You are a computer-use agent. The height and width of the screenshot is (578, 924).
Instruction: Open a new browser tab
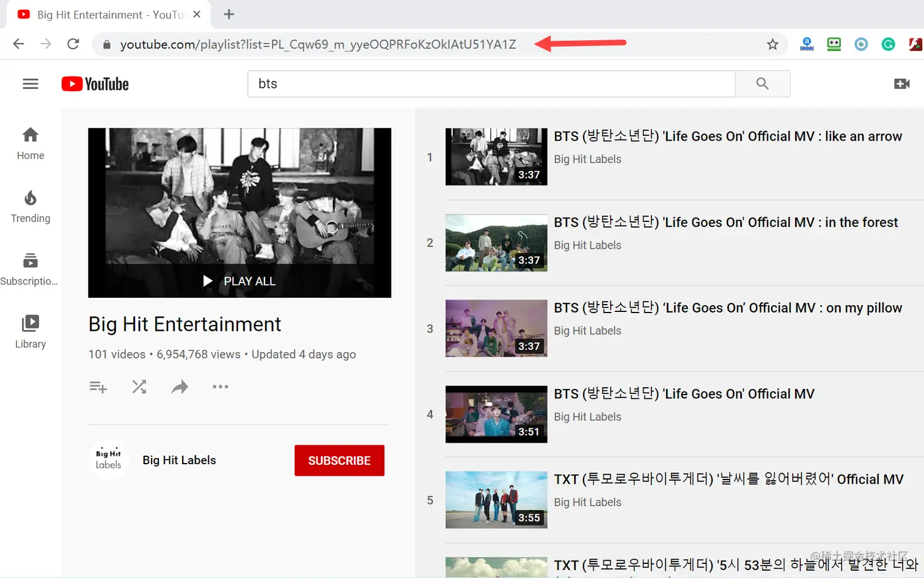229,14
